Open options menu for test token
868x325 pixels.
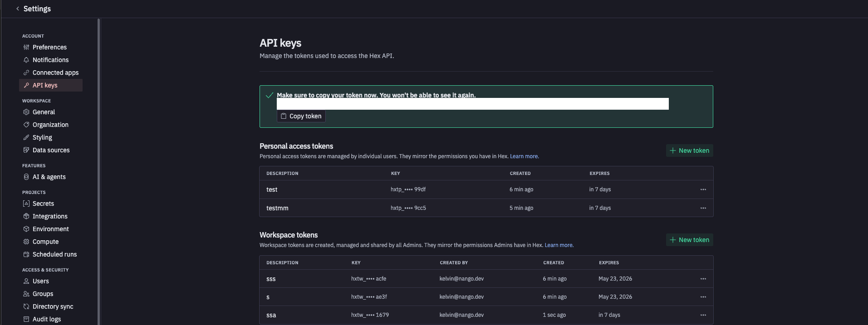[x=703, y=189]
